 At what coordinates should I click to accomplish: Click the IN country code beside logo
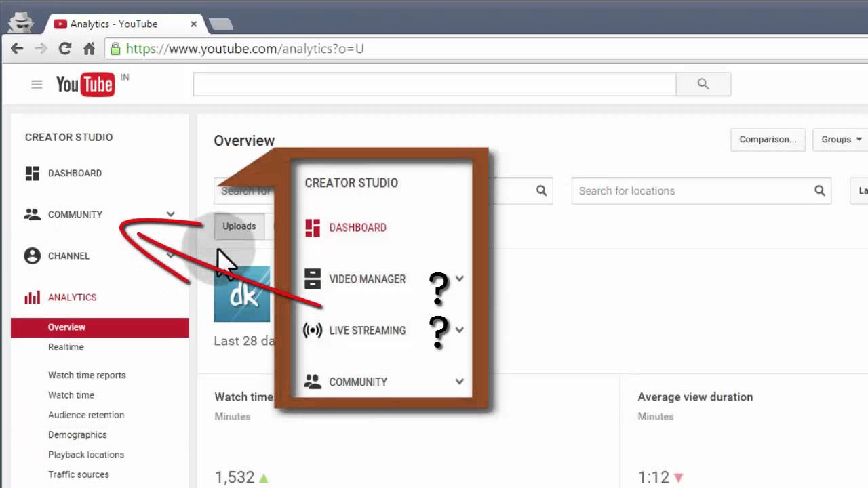(x=125, y=77)
